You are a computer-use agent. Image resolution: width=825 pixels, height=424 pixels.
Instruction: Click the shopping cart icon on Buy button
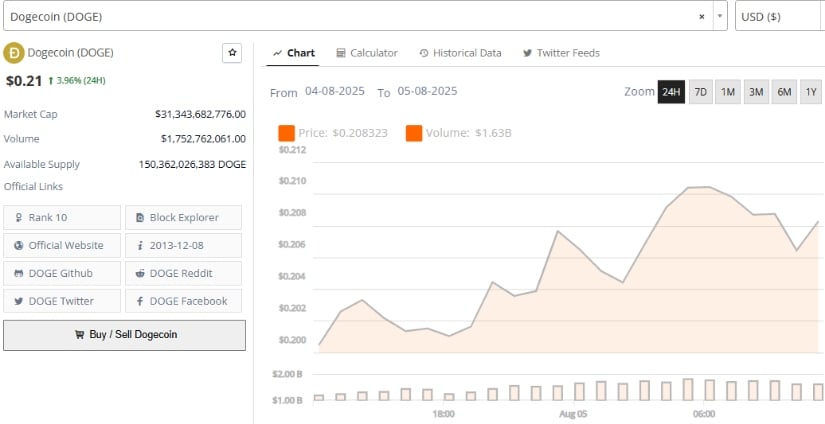pyautogui.click(x=79, y=335)
